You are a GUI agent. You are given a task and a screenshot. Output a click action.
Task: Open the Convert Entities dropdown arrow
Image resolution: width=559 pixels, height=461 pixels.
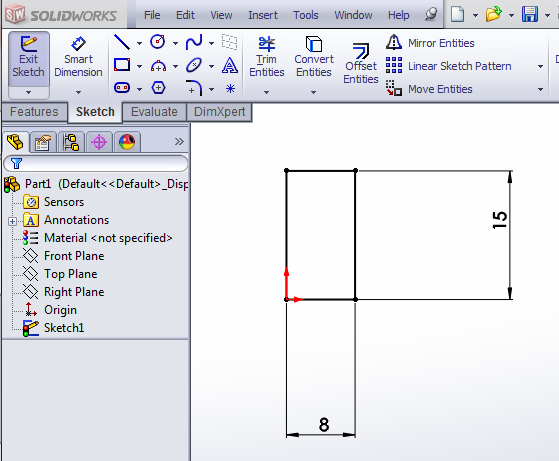click(x=313, y=92)
